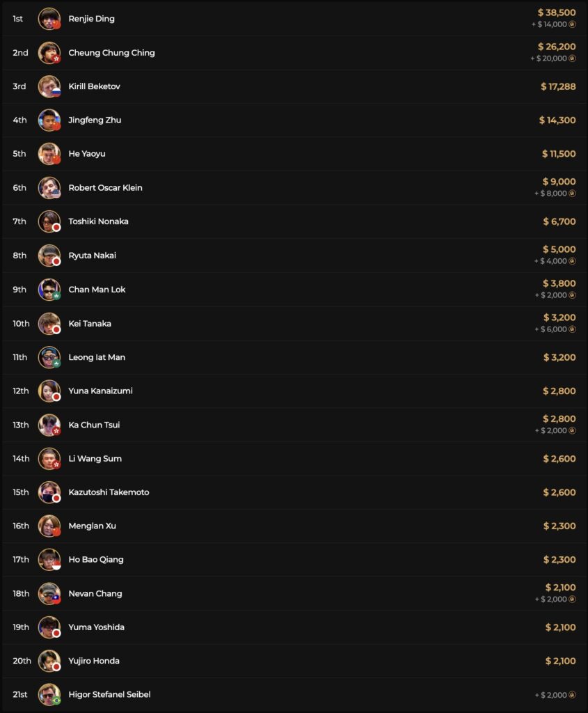Click the bounty icon in Nevan Chang's row

click(x=572, y=600)
